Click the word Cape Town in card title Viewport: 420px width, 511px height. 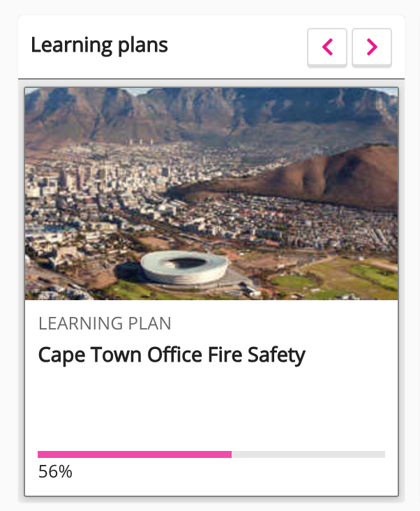click(89, 355)
